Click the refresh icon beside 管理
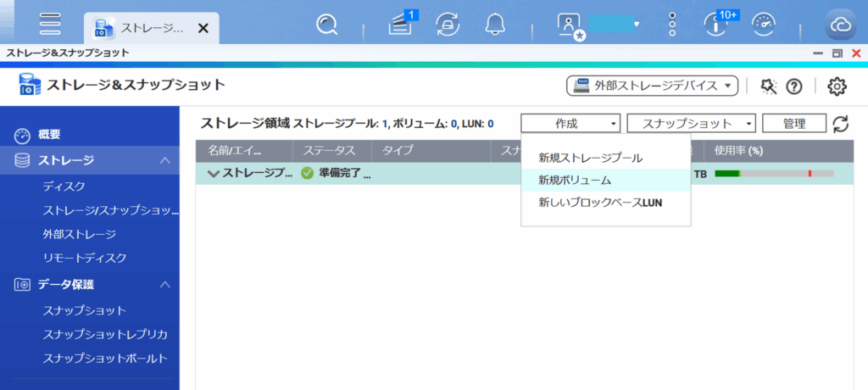 tap(840, 124)
